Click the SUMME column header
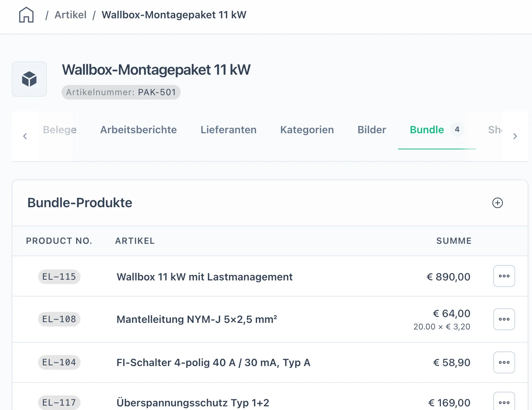The height and width of the screenshot is (410, 532). pyautogui.click(x=454, y=241)
